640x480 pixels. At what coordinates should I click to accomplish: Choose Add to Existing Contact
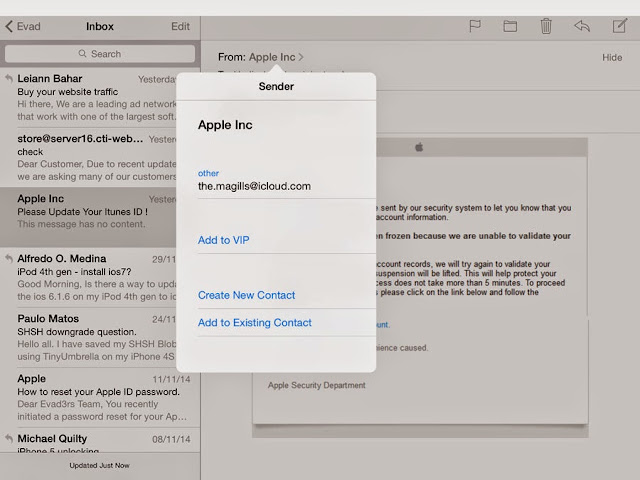pyautogui.click(x=255, y=322)
